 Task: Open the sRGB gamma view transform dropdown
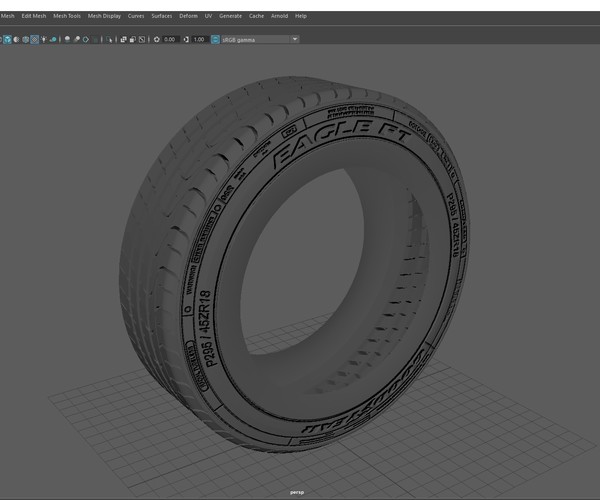click(260, 39)
